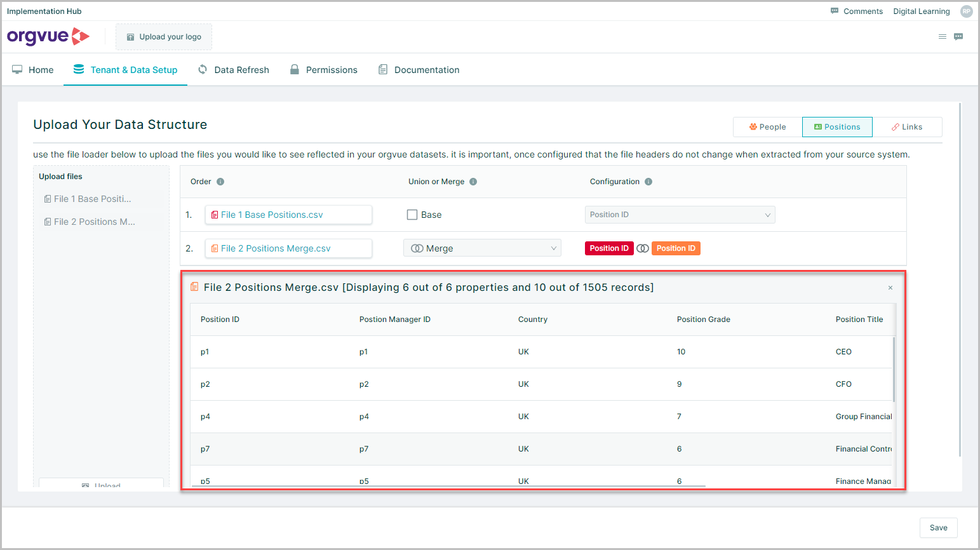Click the orgvue logo
Image resolution: width=980 pixels, height=550 pixels.
[x=48, y=37]
